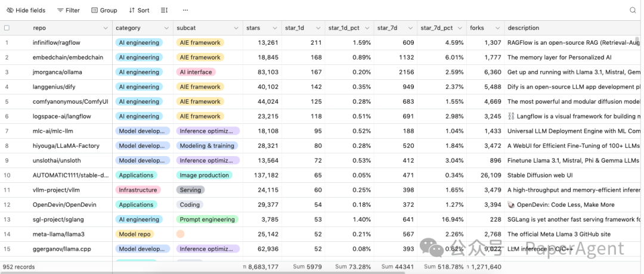Open the Sort options
Screen dimensions: 644x274
[139, 10]
